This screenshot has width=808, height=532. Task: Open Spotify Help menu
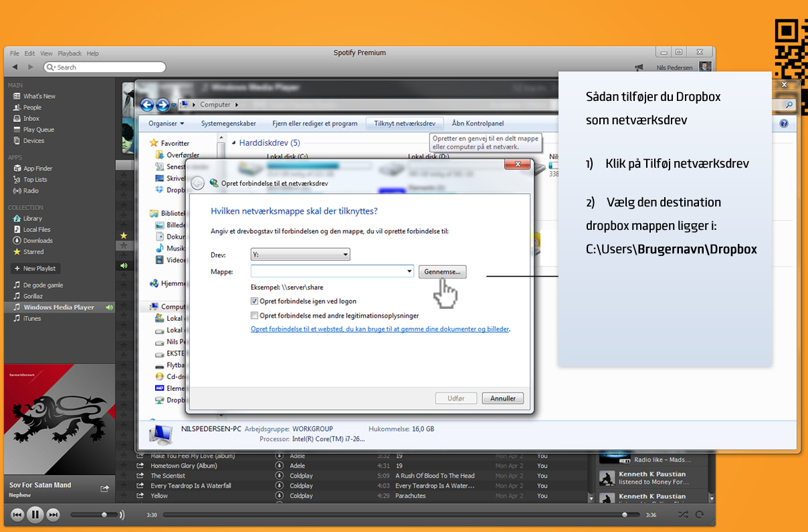93,53
